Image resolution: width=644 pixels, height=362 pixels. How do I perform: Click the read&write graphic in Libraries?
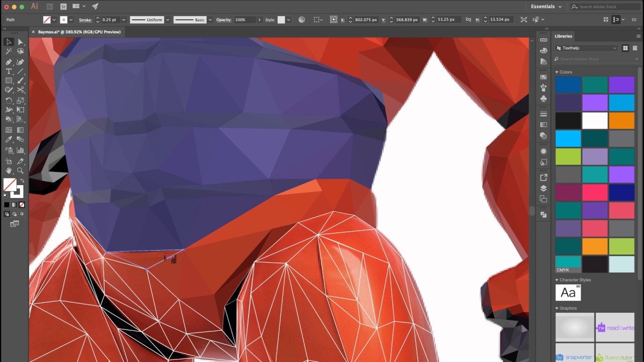pyautogui.click(x=615, y=327)
